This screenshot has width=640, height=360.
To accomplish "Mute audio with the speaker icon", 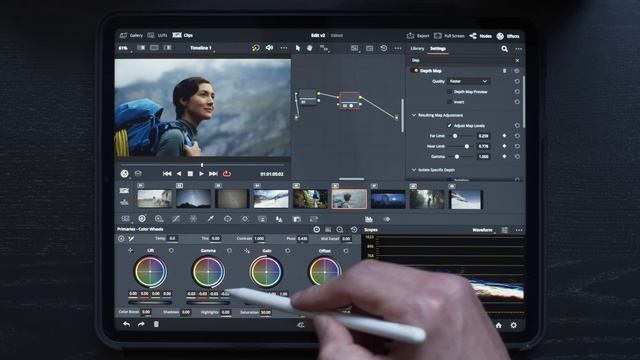I will pyautogui.click(x=269, y=48).
